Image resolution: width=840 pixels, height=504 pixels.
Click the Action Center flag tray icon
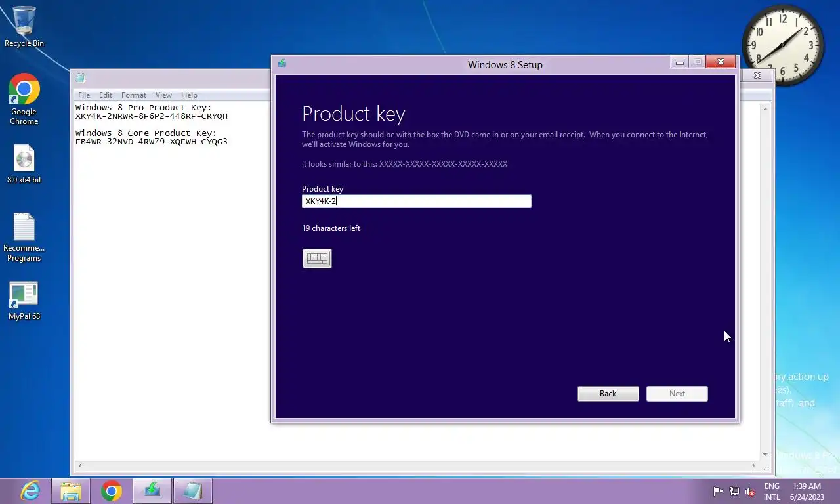pyautogui.click(x=719, y=492)
